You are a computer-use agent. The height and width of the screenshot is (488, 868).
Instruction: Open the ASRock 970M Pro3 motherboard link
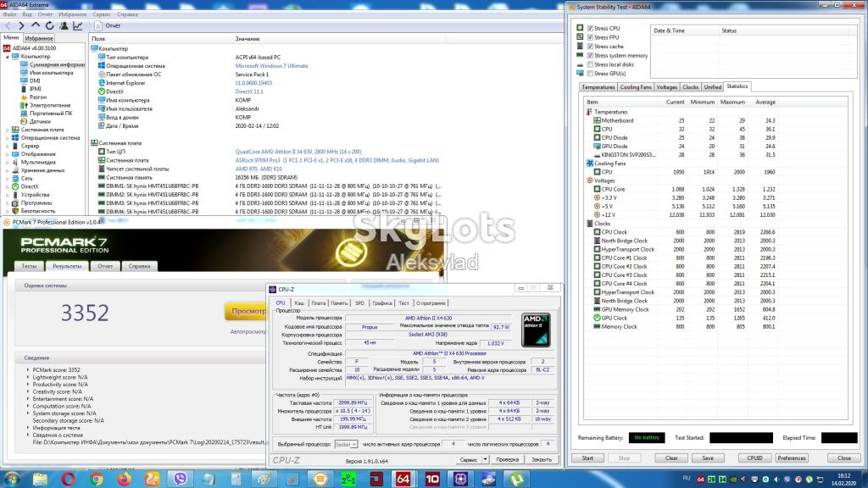pyautogui.click(x=337, y=160)
